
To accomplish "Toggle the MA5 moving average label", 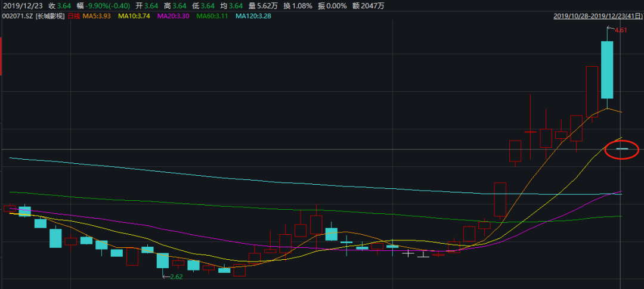I will [x=98, y=16].
